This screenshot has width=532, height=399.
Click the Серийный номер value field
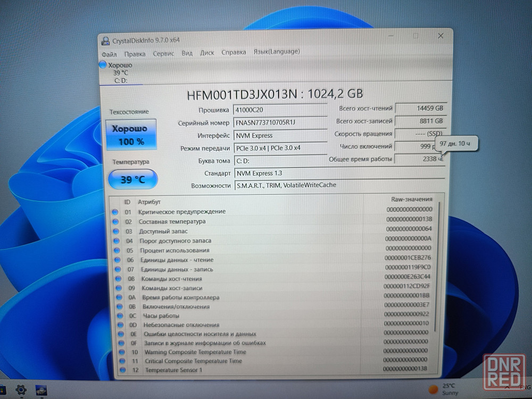pyautogui.click(x=280, y=122)
